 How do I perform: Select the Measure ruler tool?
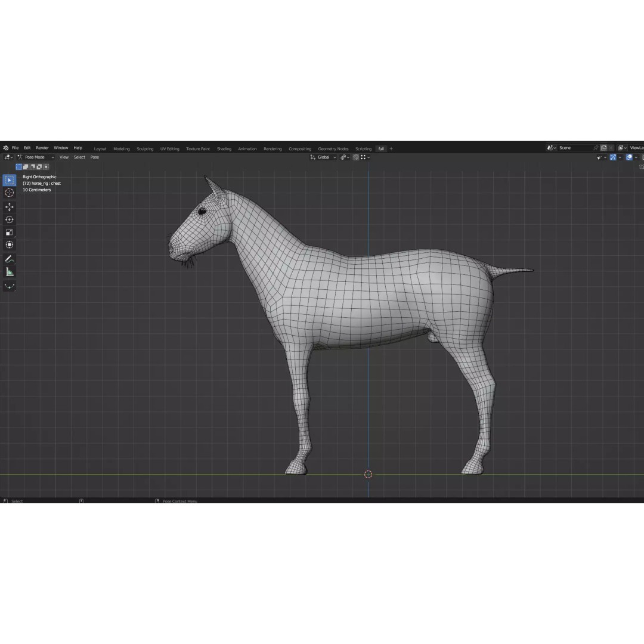(10, 272)
